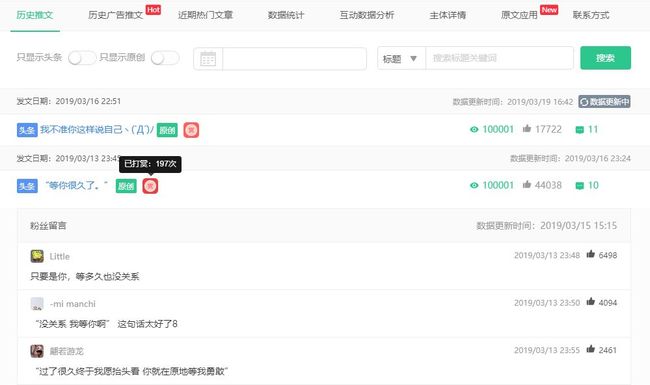The height and width of the screenshot is (385, 650).
Task: Switch to 历史广告推文 tab
Action: pos(116,15)
